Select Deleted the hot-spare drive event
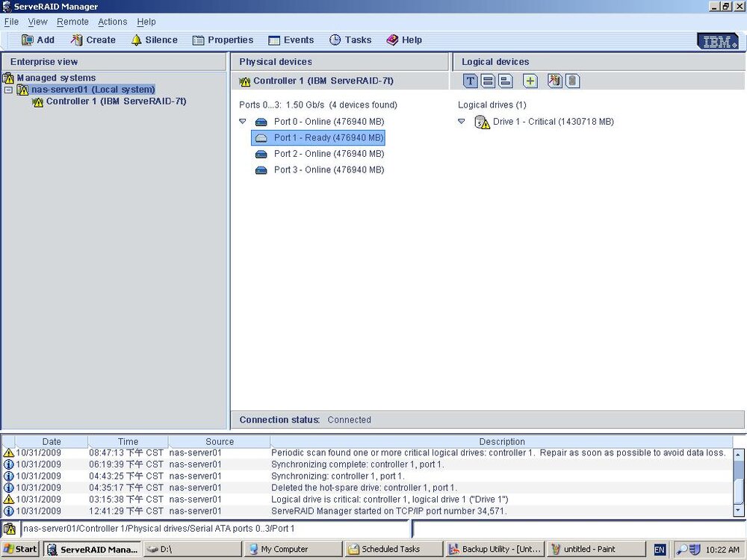This screenshot has height=560, width=747. (368, 488)
